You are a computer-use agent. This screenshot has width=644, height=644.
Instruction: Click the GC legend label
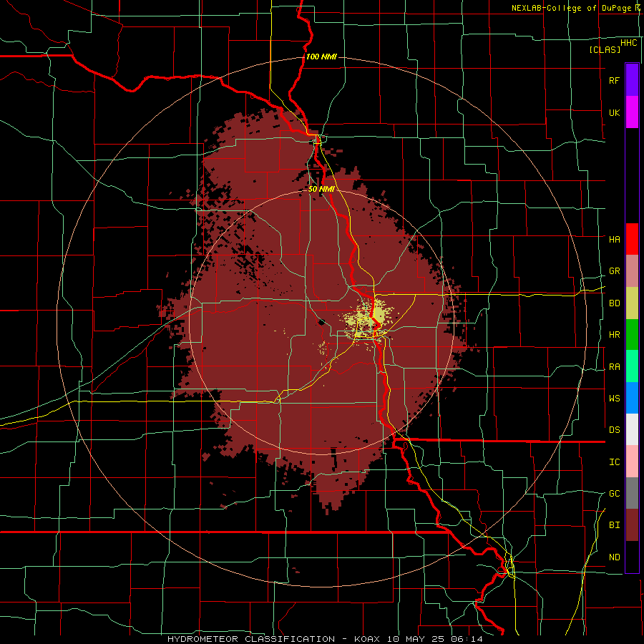614,493
